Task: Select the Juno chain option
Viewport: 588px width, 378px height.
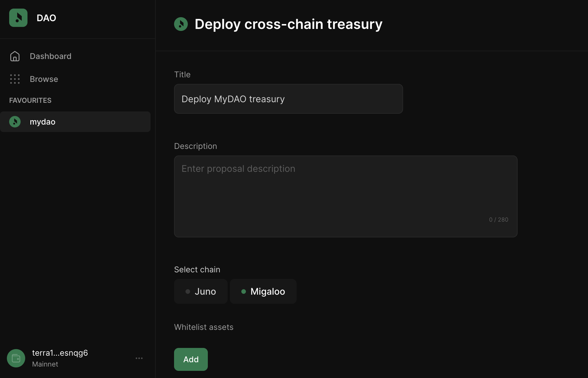Action: point(201,292)
